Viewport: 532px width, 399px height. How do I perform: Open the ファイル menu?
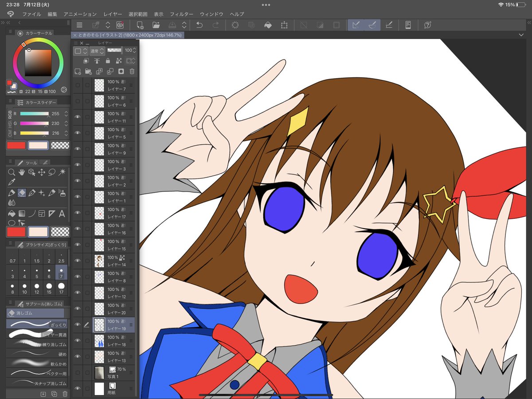click(x=31, y=14)
